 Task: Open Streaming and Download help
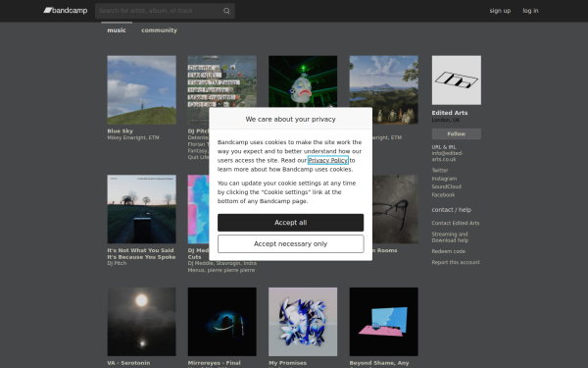pos(450,237)
